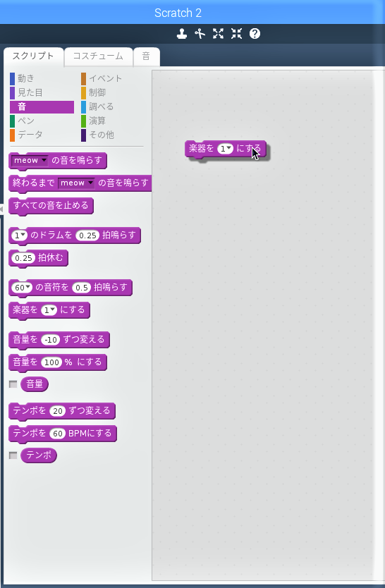The image size is (385, 588).
Task: Select the イベント block category
Action: pyautogui.click(x=105, y=78)
